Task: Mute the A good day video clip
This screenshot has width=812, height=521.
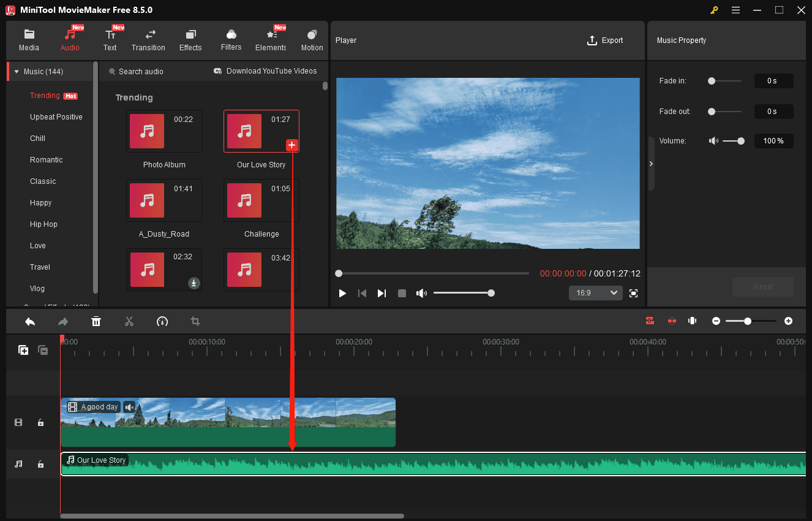Action: pos(129,407)
